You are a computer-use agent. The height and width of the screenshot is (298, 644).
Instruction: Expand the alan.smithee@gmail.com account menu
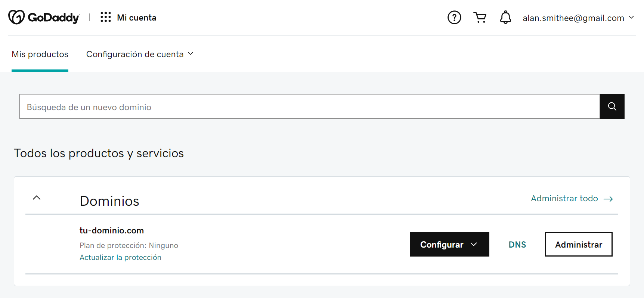tap(578, 18)
